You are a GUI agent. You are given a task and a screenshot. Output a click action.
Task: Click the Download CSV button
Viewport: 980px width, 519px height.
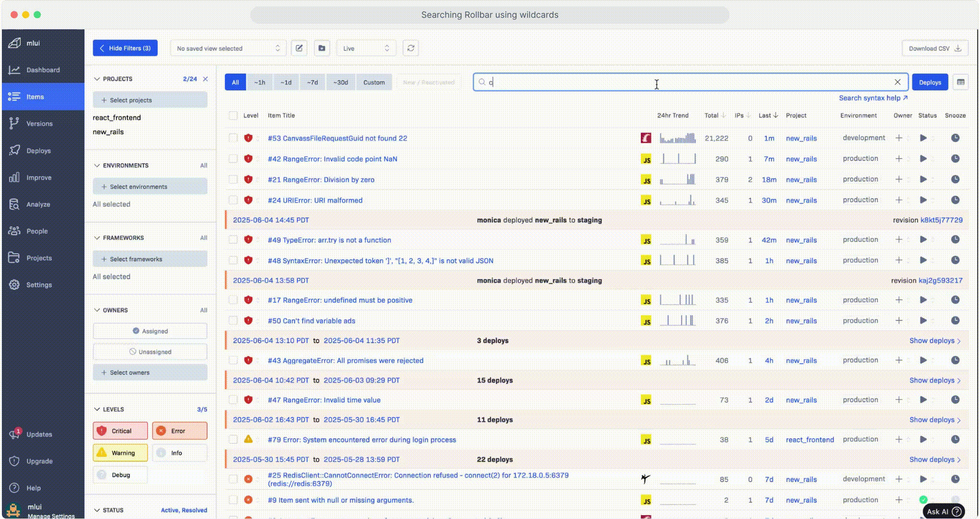934,48
